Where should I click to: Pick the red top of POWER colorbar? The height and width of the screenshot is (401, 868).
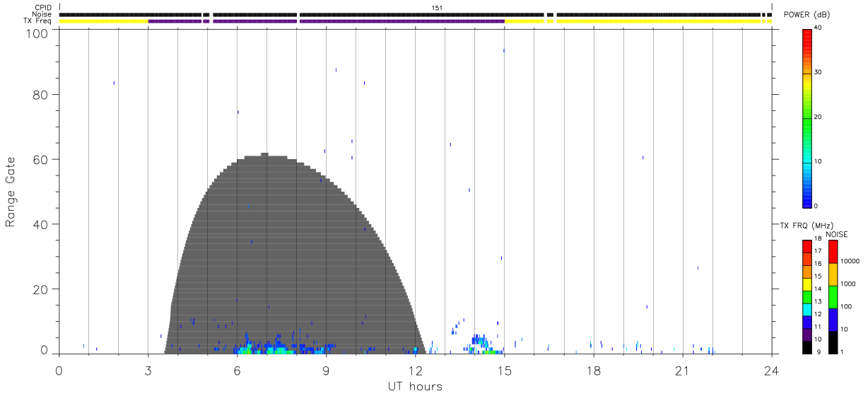pyautogui.click(x=807, y=34)
